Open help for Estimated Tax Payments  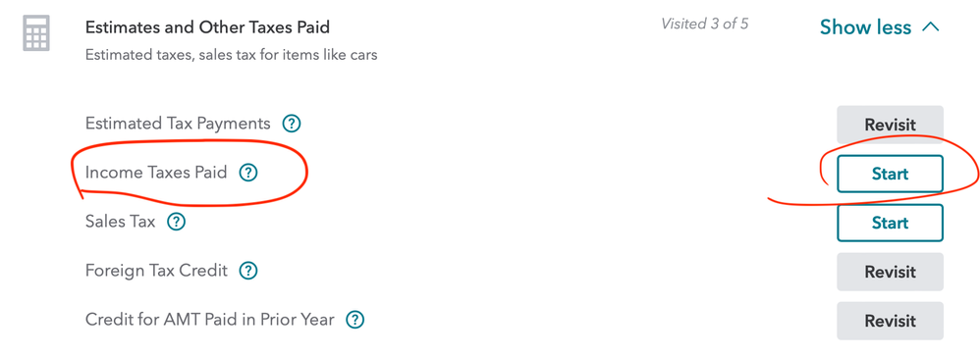tap(292, 124)
